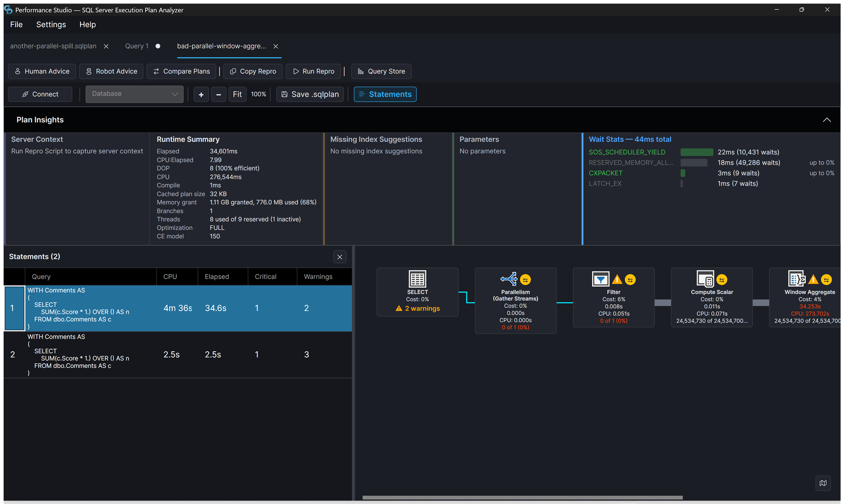
Task: Fit the plan to the view
Action: coord(237,94)
